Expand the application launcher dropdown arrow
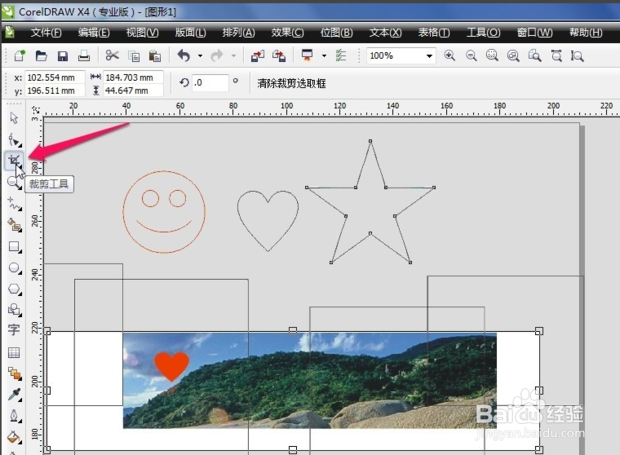 pyautogui.click(x=324, y=56)
